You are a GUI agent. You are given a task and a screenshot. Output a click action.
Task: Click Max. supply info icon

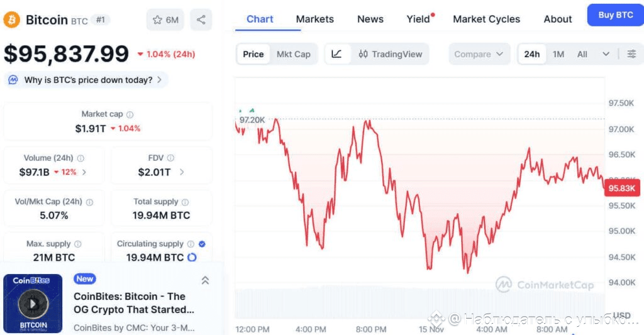(x=77, y=244)
